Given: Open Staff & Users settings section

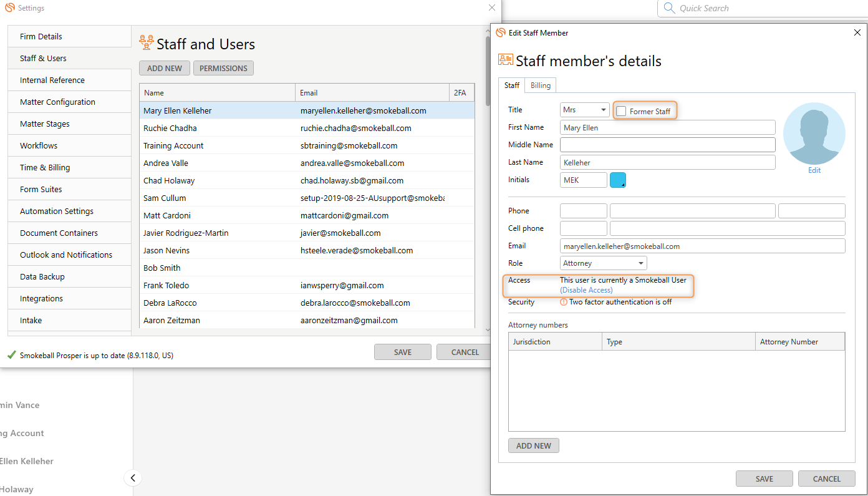Looking at the screenshot, I should tap(69, 58).
